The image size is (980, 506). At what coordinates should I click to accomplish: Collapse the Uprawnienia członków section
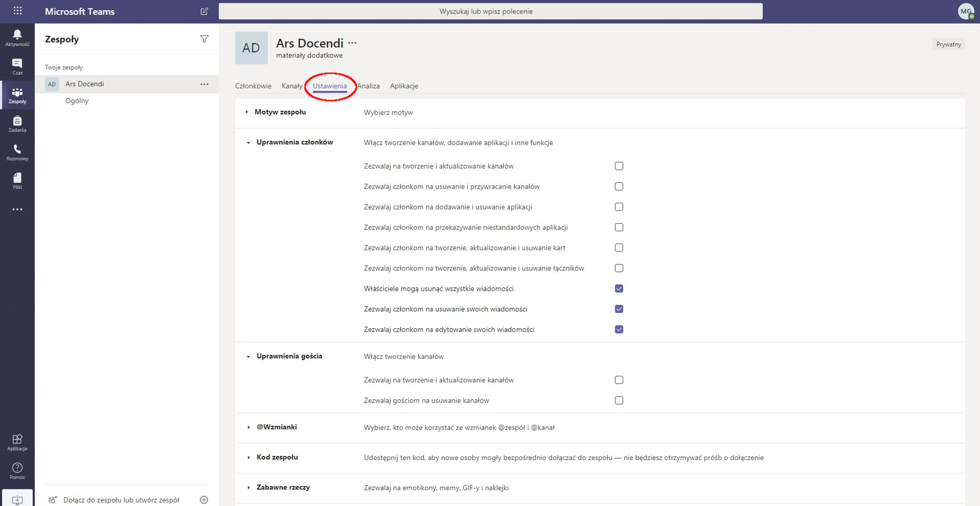pos(248,143)
